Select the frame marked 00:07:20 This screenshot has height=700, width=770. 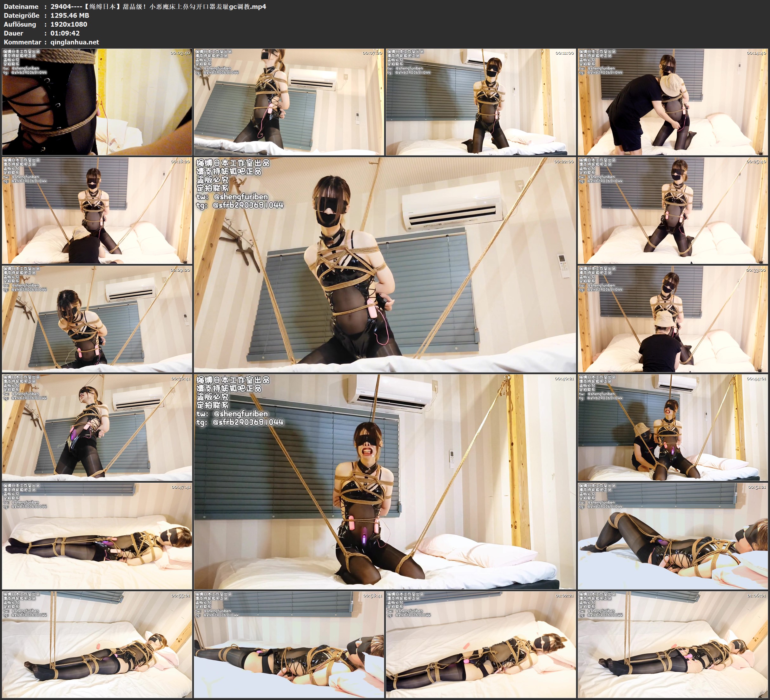point(289,102)
